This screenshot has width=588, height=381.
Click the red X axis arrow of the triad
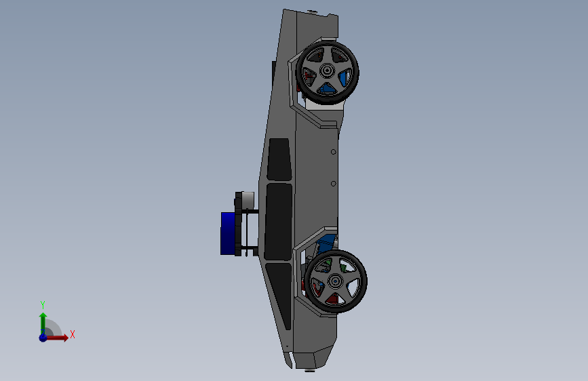coord(57,338)
